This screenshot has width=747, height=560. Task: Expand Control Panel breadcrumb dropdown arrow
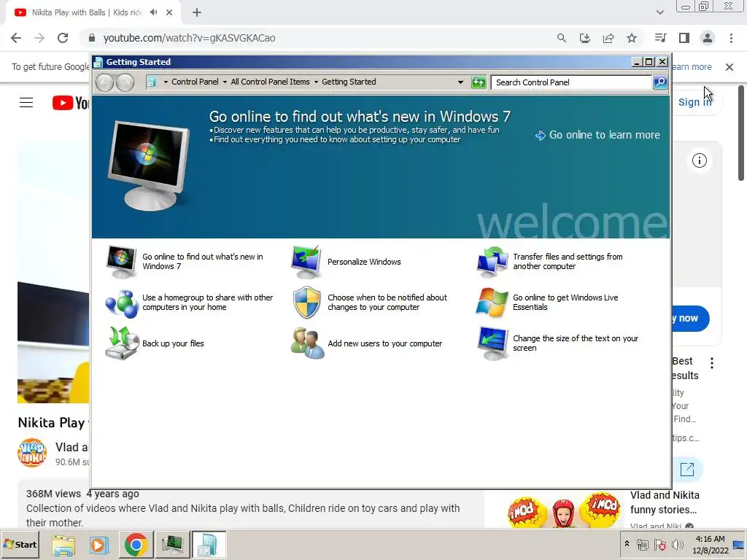click(x=166, y=82)
